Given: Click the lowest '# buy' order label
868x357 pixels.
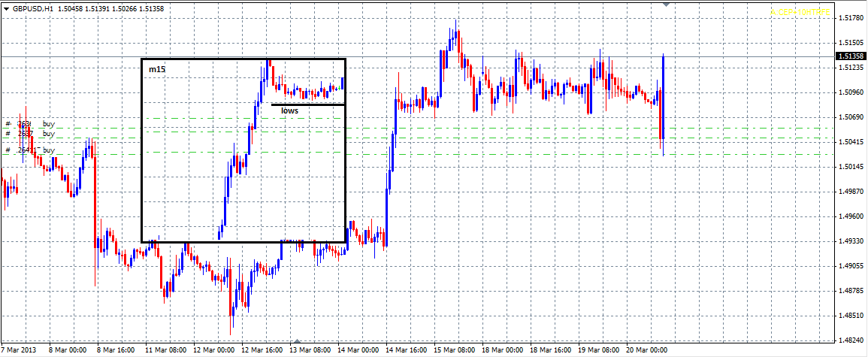Looking at the screenshot, I should [30, 150].
